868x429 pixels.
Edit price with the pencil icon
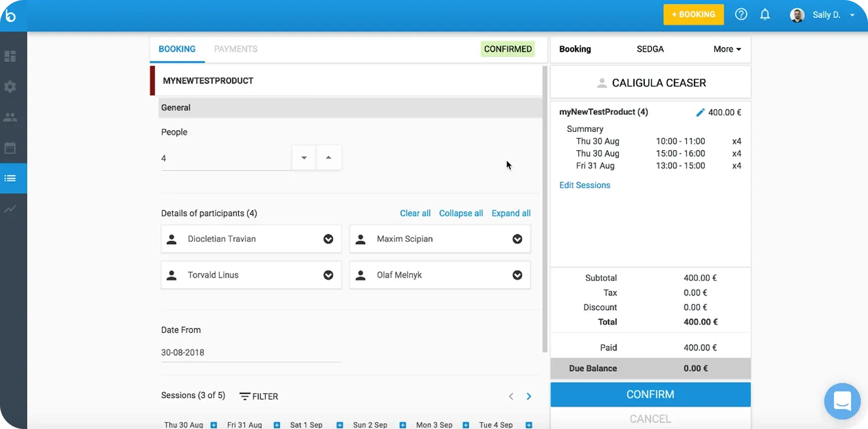point(700,113)
